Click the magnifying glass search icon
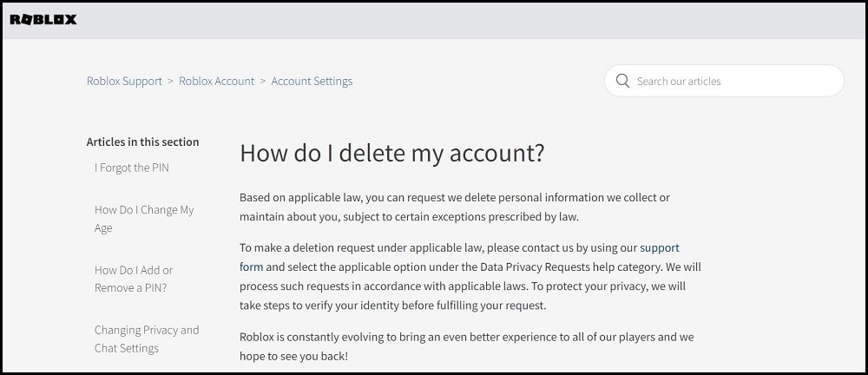The image size is (868, 375). click(622, 81)
